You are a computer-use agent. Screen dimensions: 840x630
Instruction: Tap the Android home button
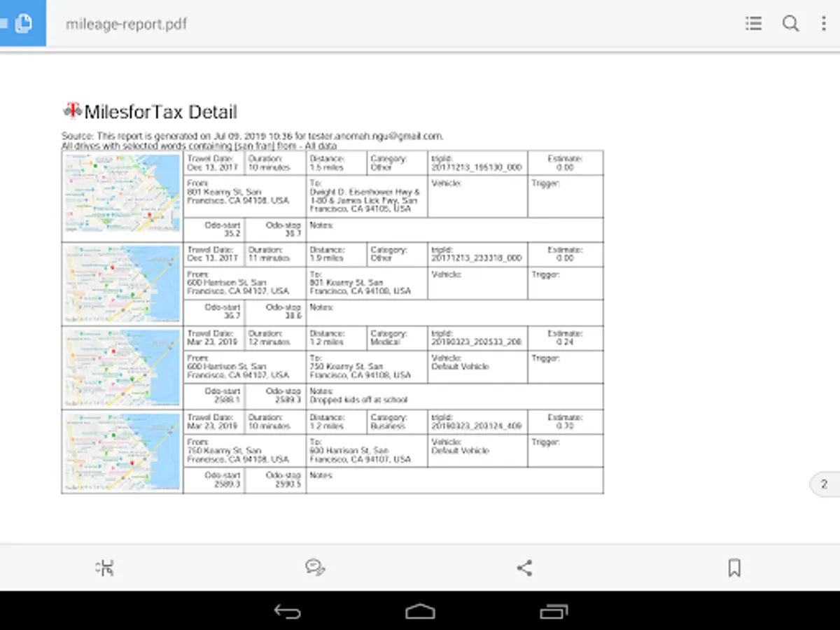[x=420, y=611]
